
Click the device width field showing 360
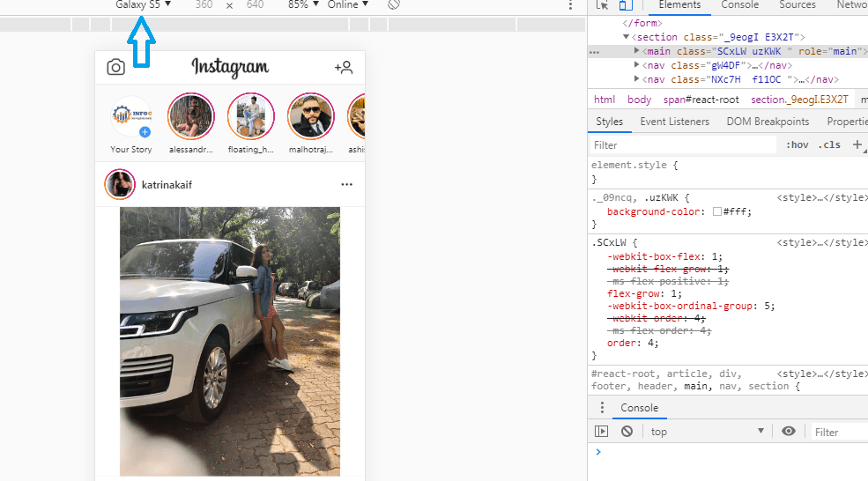(204, 4)
